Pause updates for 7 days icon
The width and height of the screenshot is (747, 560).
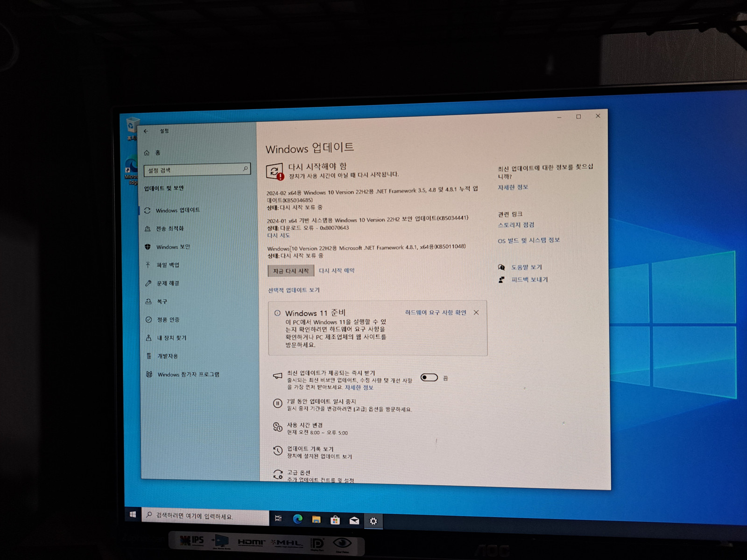click(277, 403)
